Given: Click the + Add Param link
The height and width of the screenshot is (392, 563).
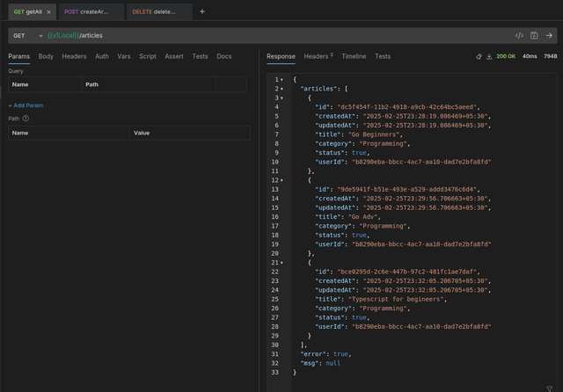Looking at the screenshot, I should tap(26, 105).
